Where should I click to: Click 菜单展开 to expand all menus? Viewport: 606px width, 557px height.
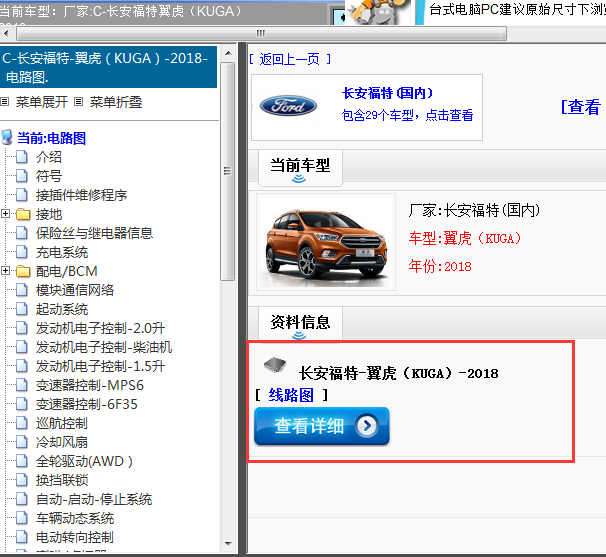coord(42,102)
